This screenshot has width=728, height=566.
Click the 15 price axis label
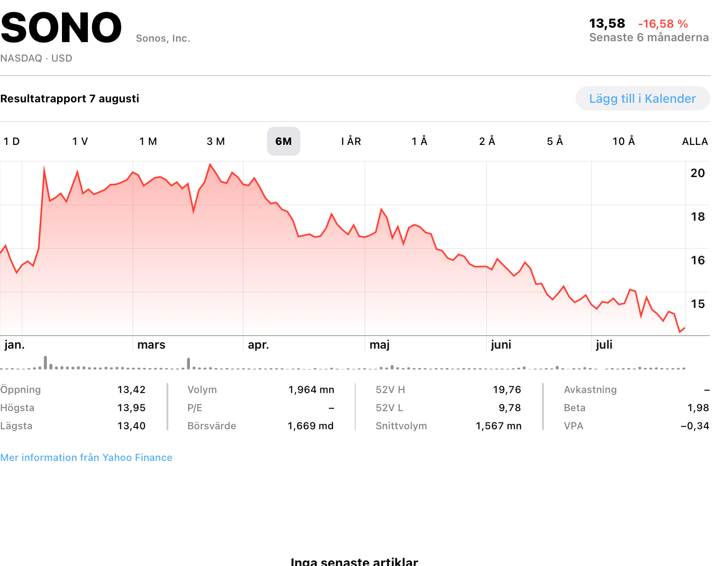698,304
